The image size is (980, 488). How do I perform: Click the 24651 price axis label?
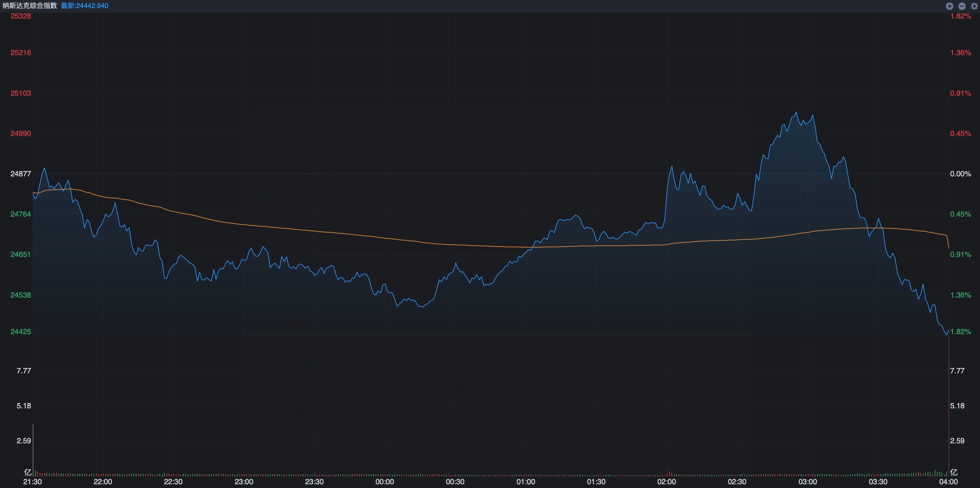point(20,255)
